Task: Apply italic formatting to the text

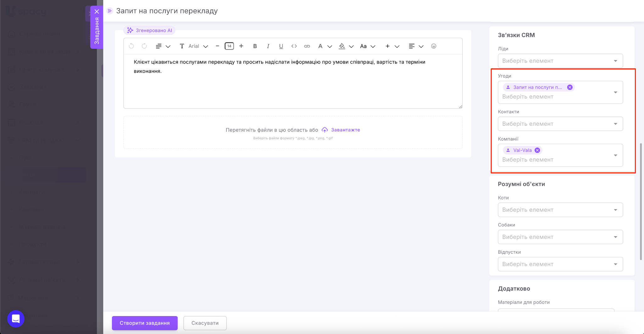Action: point(268,46)
